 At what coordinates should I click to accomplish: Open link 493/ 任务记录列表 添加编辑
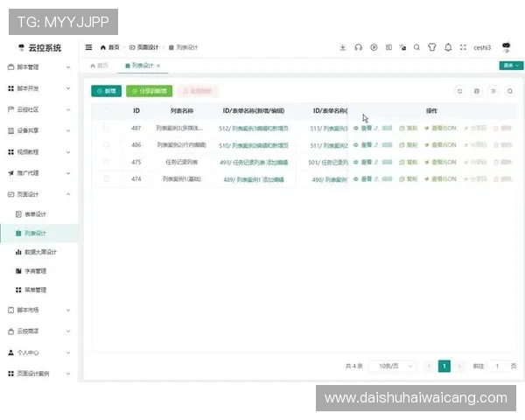point(254,163)
